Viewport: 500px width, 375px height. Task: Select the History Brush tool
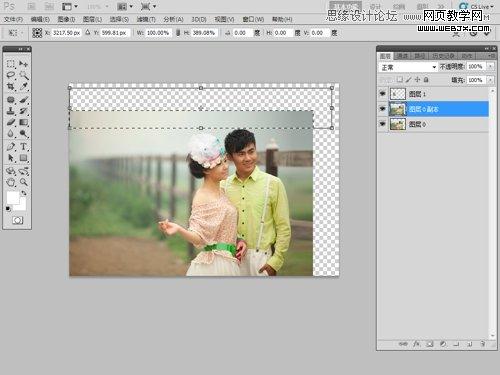(x=23, y=111)
